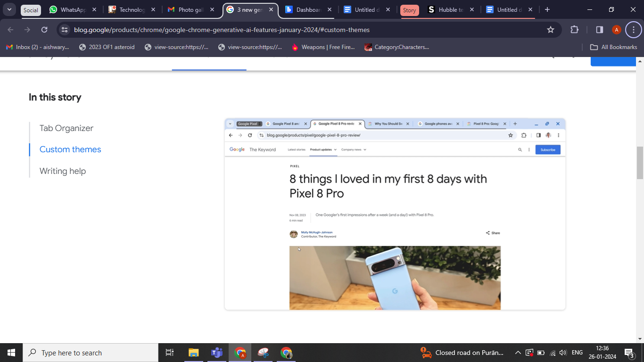Open Task View on the taskbar
The height and width of the screenshot is (362, 644).
[170, 353]
